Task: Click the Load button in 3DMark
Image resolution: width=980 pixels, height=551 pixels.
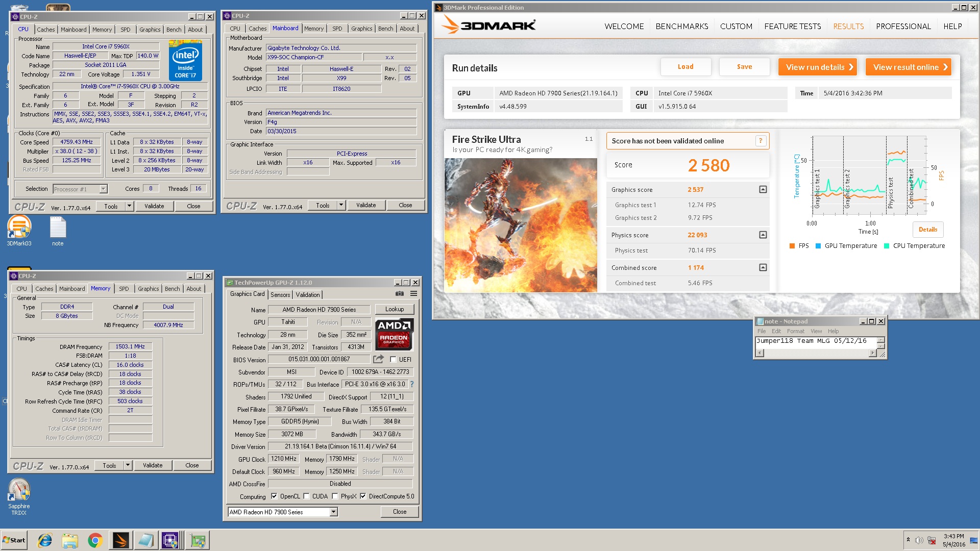Action: coord(685,67)
